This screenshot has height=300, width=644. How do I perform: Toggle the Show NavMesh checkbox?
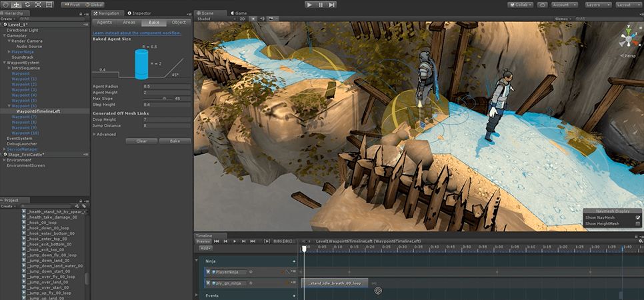click(638, 217)
